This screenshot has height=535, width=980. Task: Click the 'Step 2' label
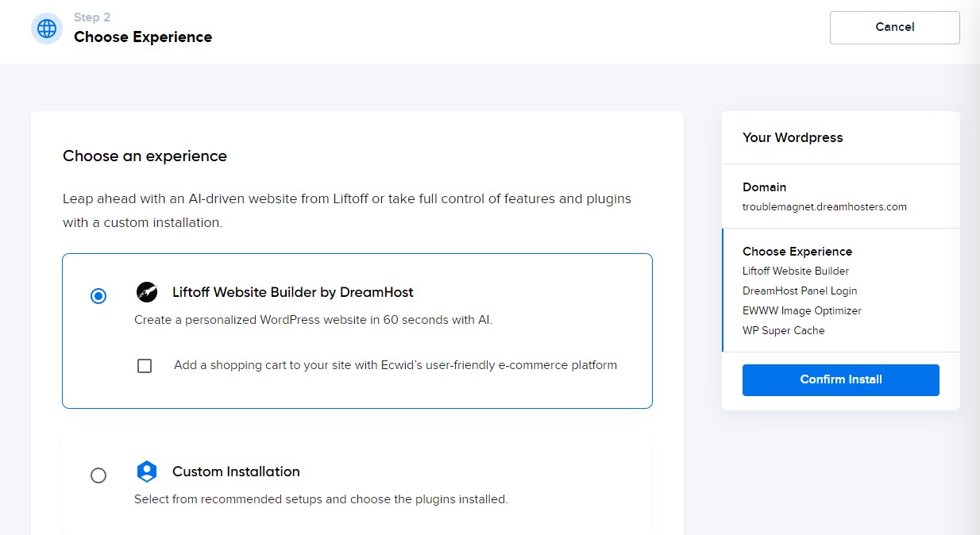click(x=92, y=17)
